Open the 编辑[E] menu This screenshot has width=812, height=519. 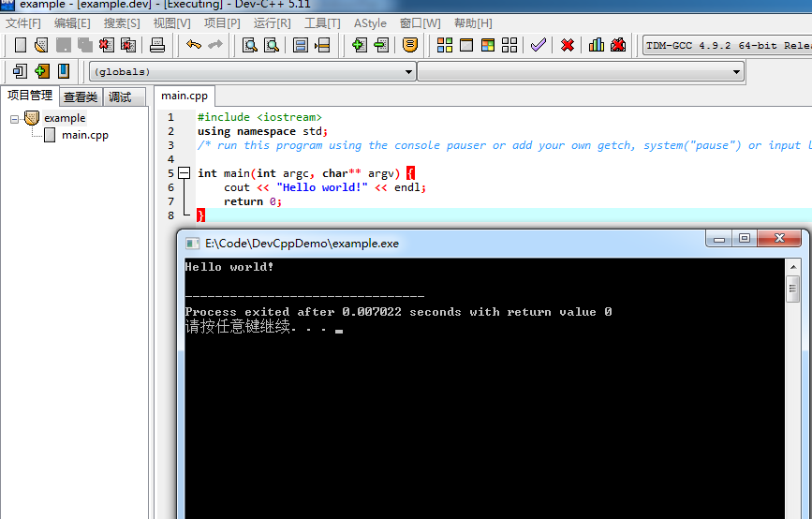[72, 23]
